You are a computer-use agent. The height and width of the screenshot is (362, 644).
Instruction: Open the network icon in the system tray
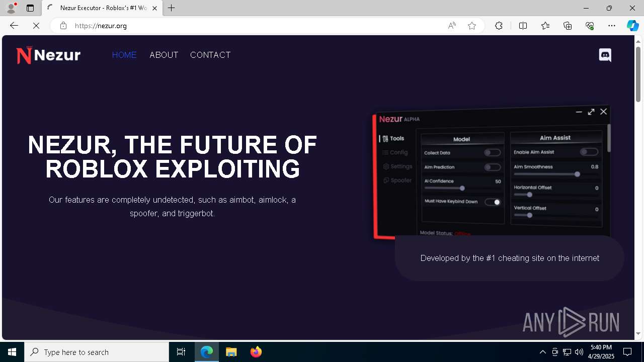click(567, 352)
